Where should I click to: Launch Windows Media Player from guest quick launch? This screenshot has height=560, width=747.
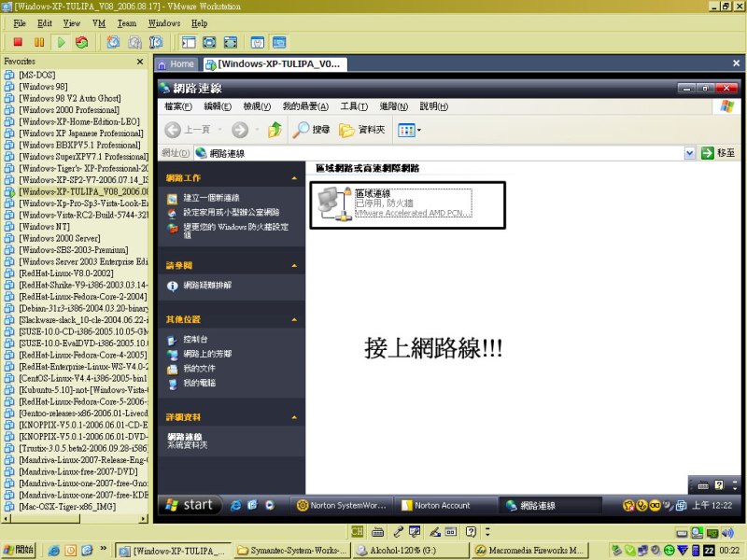270,506
